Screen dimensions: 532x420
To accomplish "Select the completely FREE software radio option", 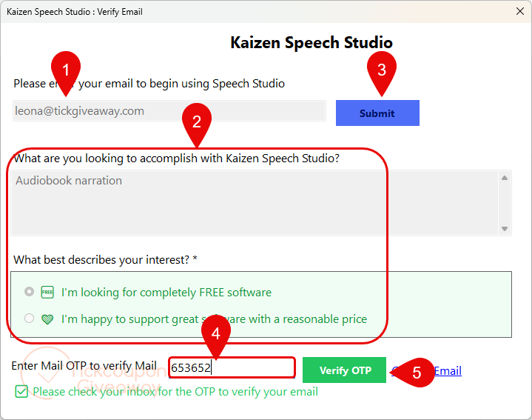I will tap(29, 292).
